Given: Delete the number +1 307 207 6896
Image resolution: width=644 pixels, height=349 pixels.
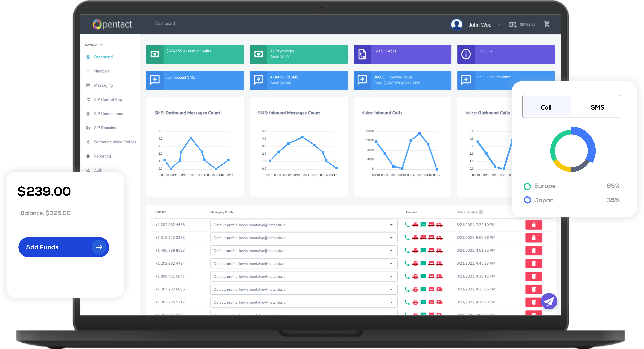Looking at the screenshot, I should (x=534, y=289).
